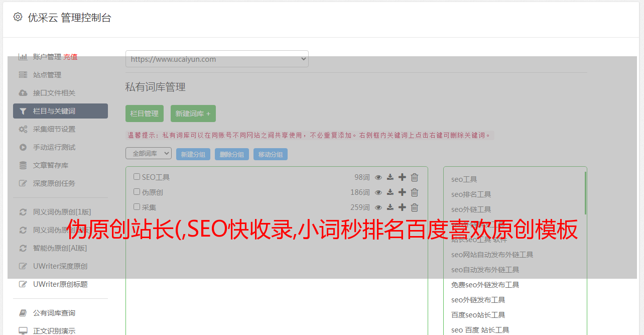Open 正文识别演示 page
Viewport: 644px width, 335px height.
pos(54,331)
